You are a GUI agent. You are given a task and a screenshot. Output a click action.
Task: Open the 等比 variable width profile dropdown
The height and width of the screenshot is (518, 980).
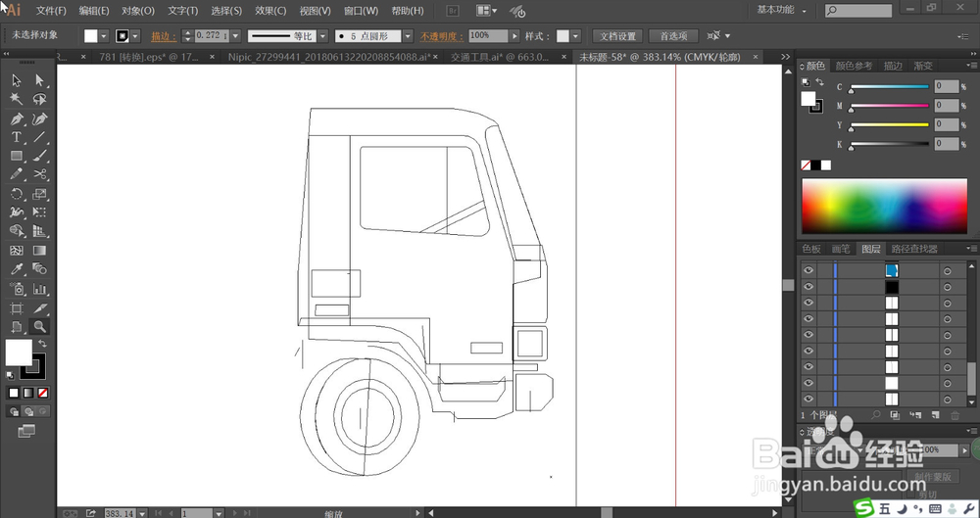(322, 36)
